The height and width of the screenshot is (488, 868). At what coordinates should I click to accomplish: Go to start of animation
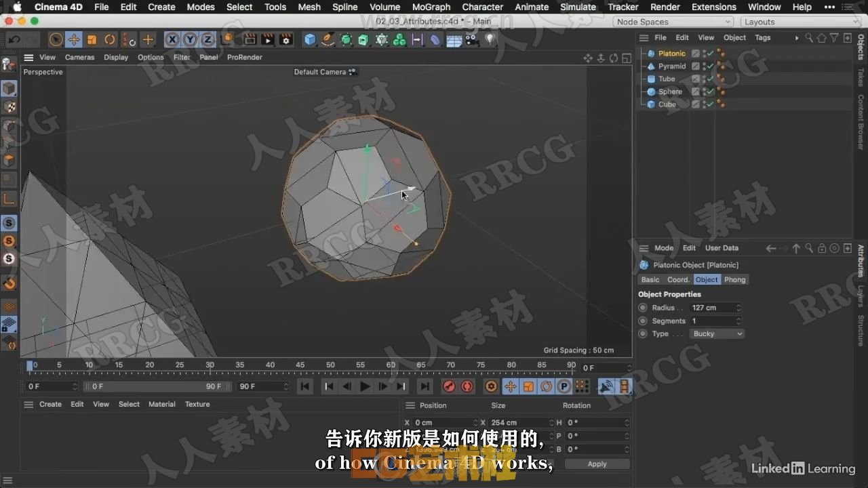coord(305,386)
